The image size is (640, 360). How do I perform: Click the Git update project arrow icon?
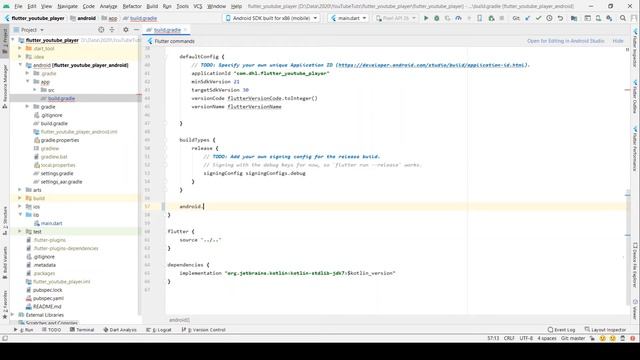[x=527, y=18]
